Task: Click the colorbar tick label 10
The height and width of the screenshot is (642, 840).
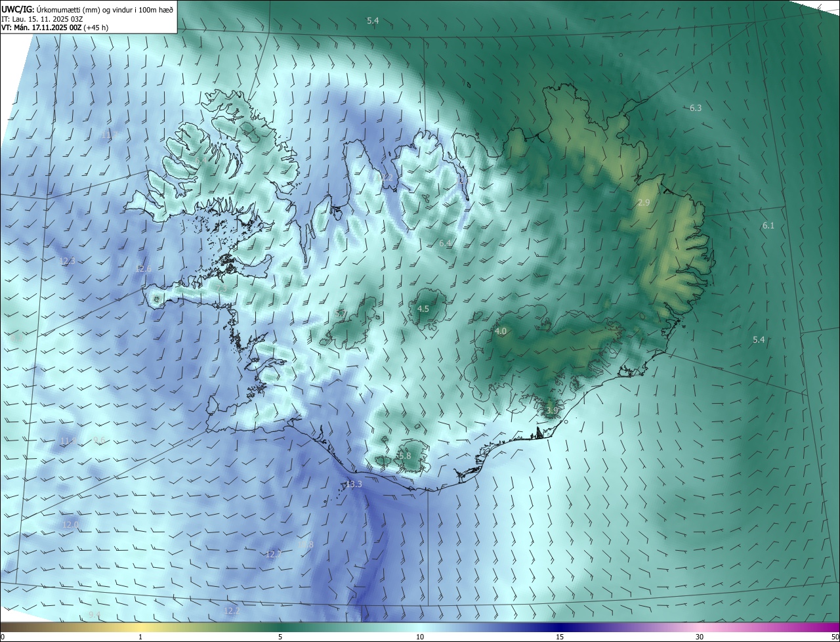Action: (420, 637)
